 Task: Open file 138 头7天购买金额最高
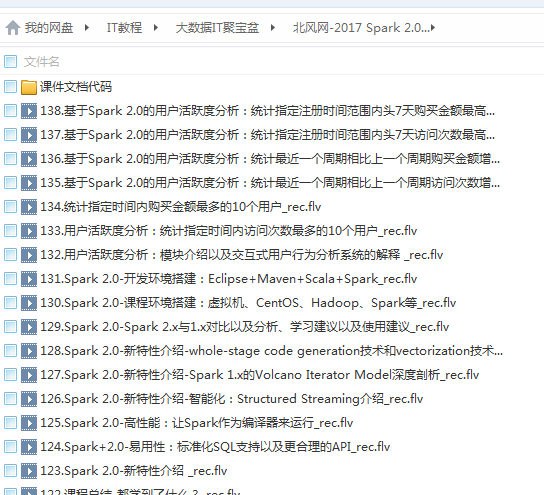(x=267, y=111)
